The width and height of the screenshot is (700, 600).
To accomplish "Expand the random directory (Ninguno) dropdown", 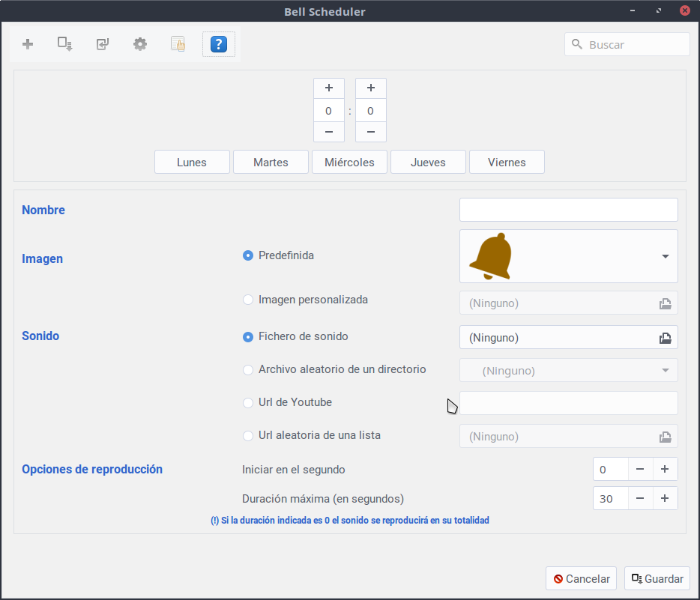I will [665, 370].
